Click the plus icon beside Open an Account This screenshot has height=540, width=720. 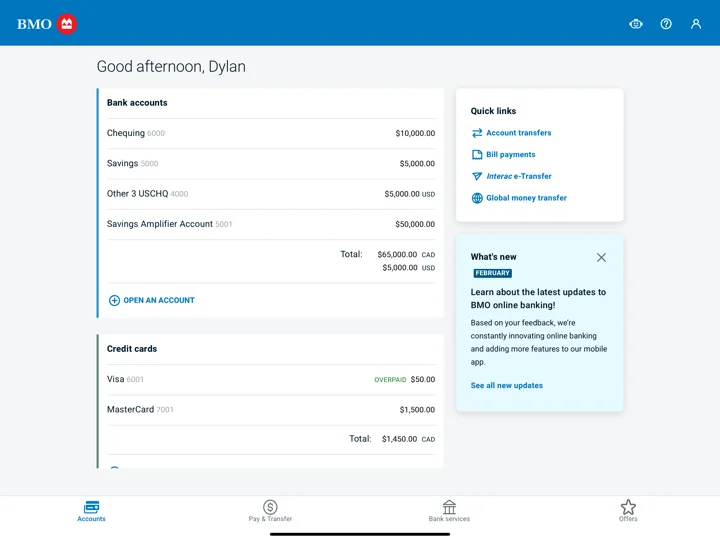(114, 300)
